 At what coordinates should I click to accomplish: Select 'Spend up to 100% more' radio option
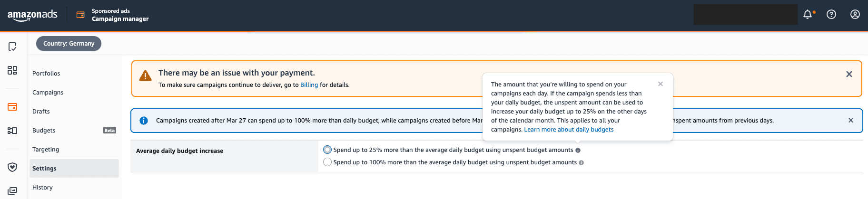327,162
